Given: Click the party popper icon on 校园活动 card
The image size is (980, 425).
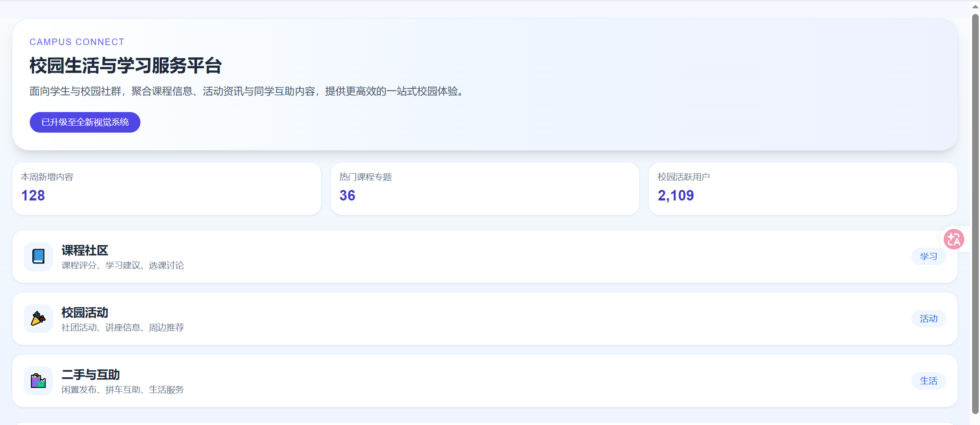Looking at the screenshot, I should tap(38, 319).
